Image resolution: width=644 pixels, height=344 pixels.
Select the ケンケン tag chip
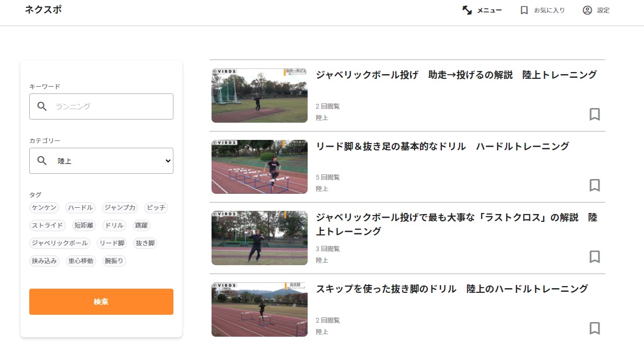44,208
